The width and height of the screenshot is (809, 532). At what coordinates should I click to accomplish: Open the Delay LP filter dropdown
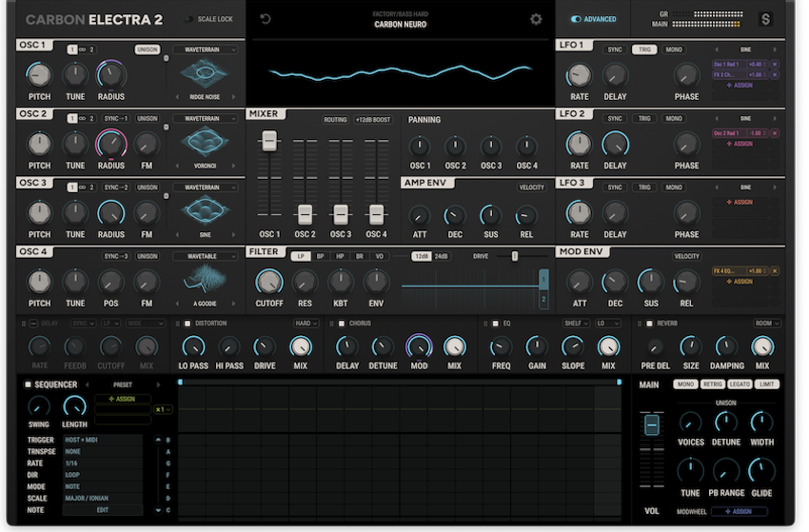(110, 324)
